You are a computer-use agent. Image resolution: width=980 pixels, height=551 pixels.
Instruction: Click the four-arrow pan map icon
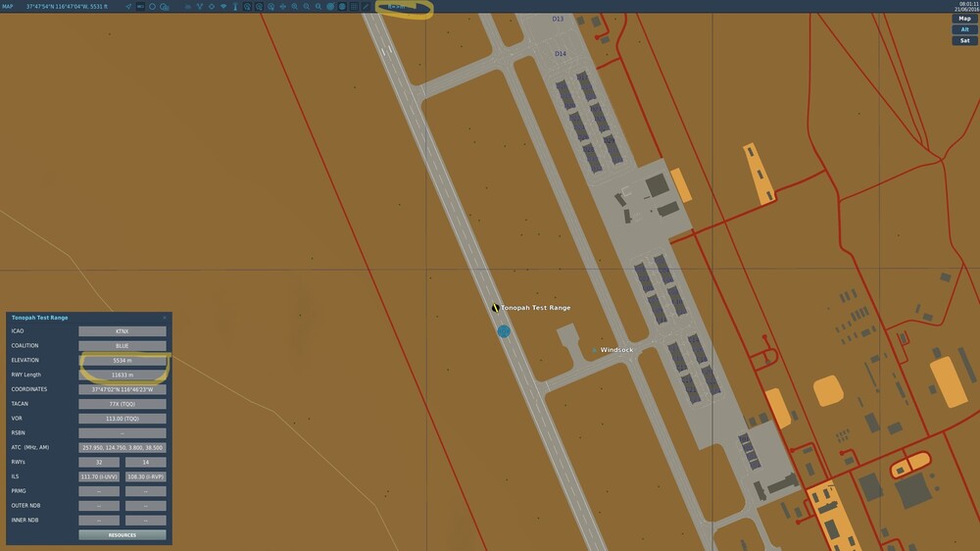pos(282,6)
